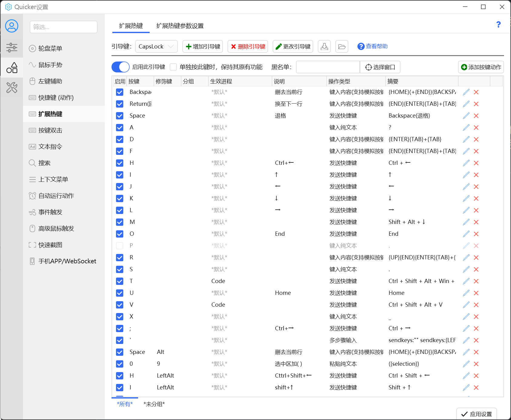This screenshot has height=420, width=511.
Task: Delete the key J hotkey row
Action: click(x=476, y=187)
